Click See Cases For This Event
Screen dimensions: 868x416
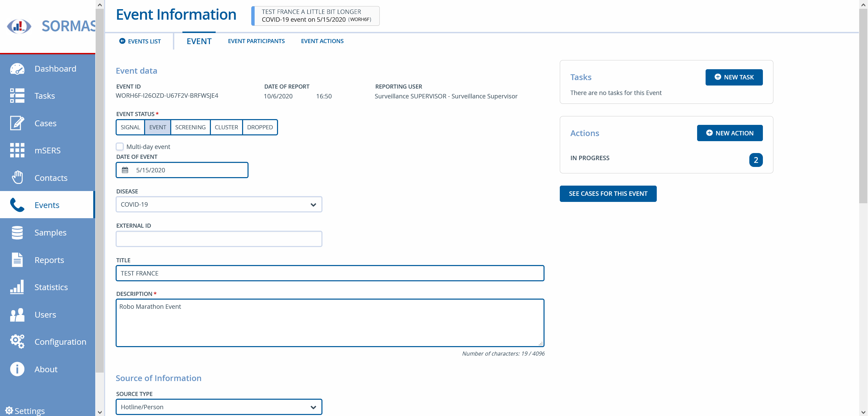pos(608,194)
